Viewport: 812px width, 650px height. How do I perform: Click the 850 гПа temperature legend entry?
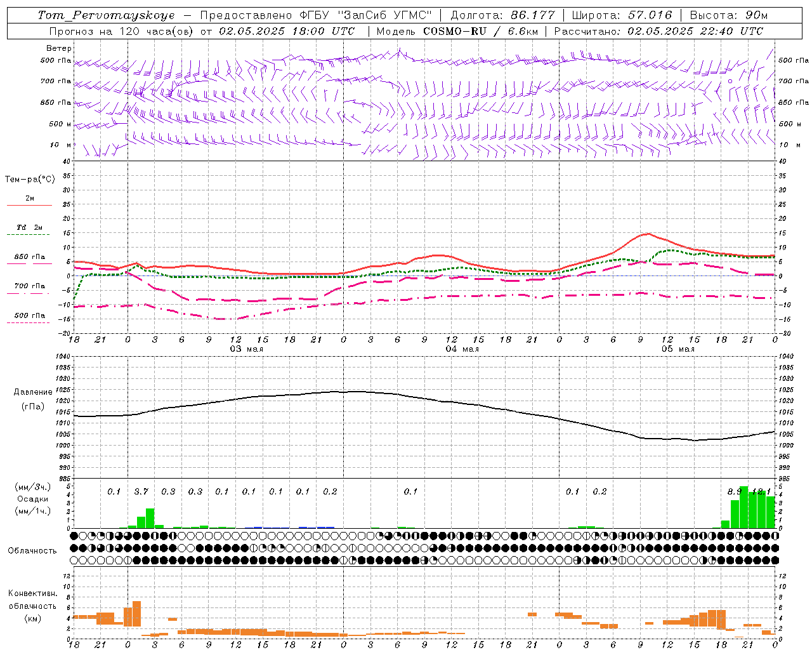(x=29, y=257)
